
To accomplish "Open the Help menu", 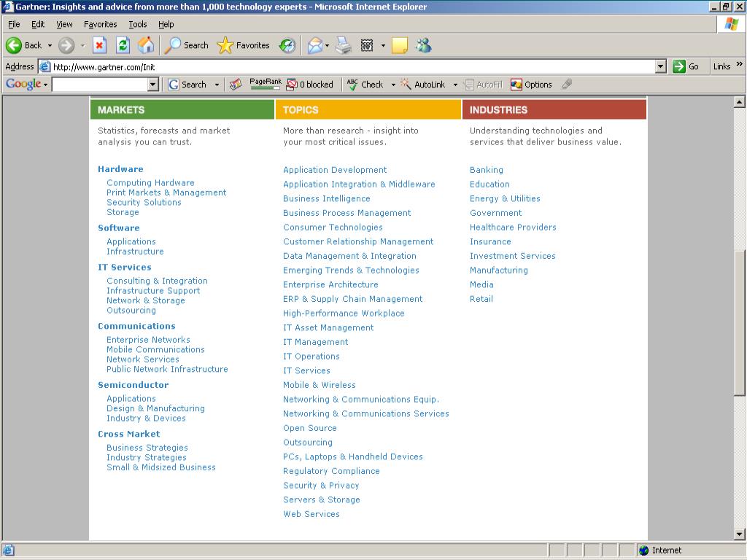I will (166, 24).
